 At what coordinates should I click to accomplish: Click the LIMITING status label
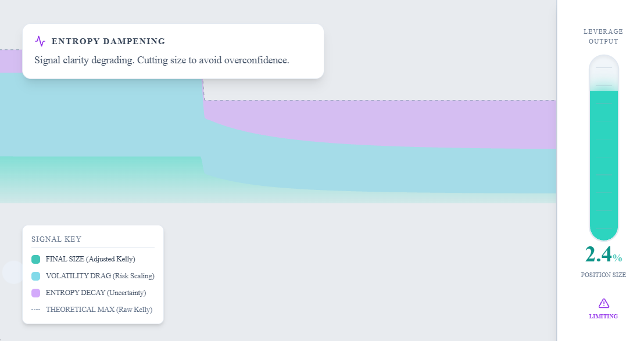pos(603,316)
